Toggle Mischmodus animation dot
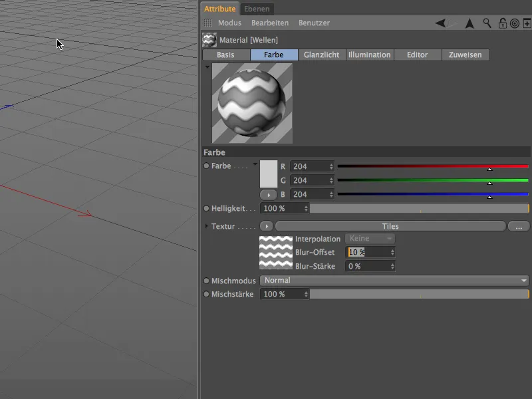 point(206,281)
